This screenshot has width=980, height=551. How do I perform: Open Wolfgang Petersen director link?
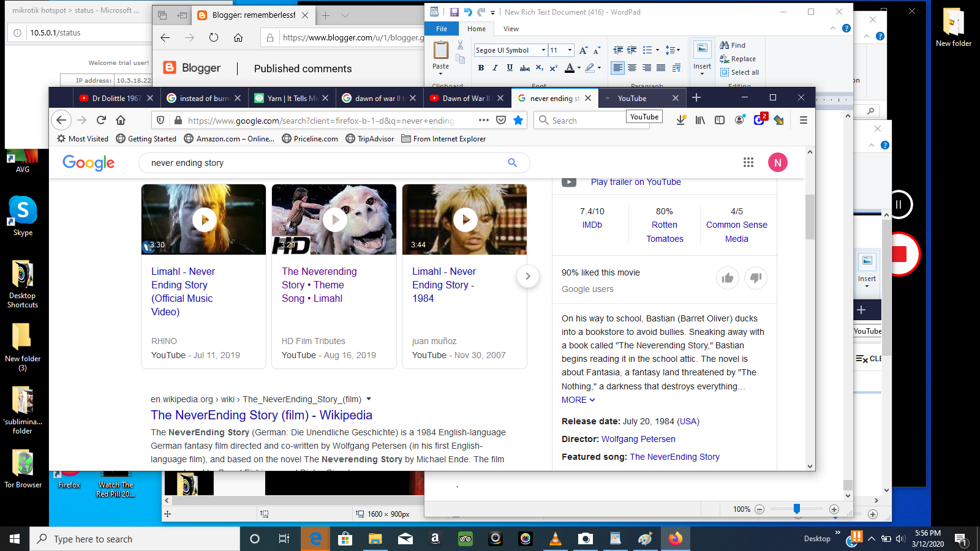638,439
